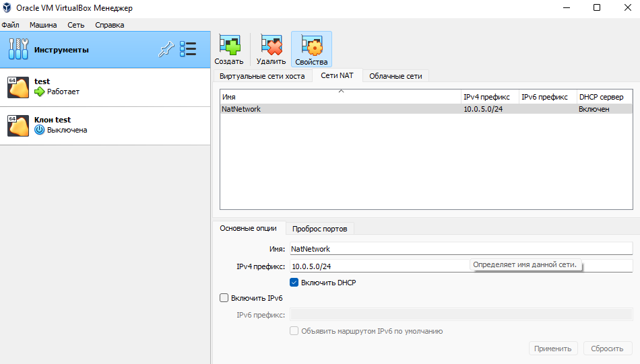Click the pin icon in Инструменты row

tap(166, 49)
